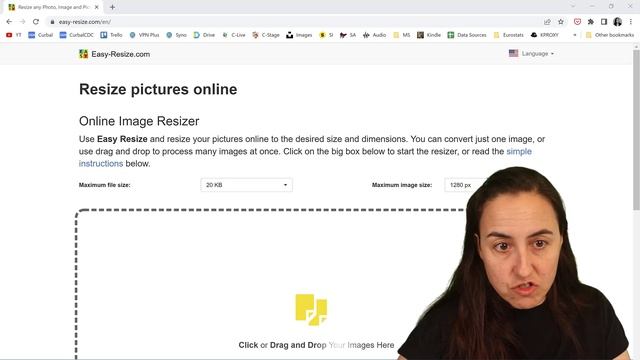Open the Audio bookmark
640x360 pixels.
pyautogui.click(x=374, y=35)
